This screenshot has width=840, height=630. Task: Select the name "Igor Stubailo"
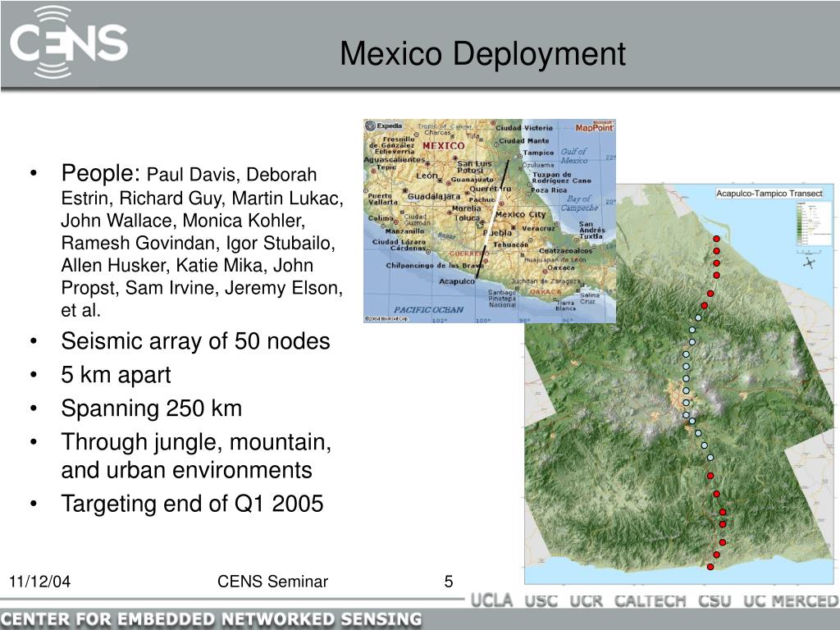pos(279,243)
